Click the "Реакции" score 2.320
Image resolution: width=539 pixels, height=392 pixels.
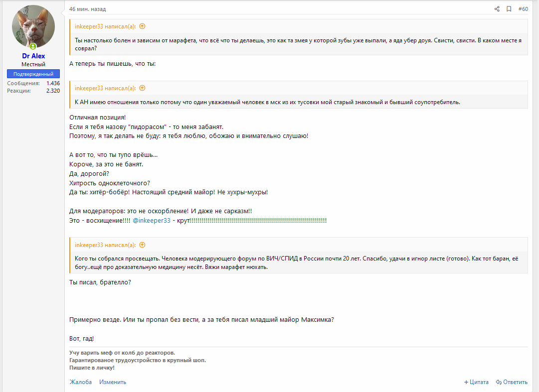pyautogui.click(x=53, y=91)
